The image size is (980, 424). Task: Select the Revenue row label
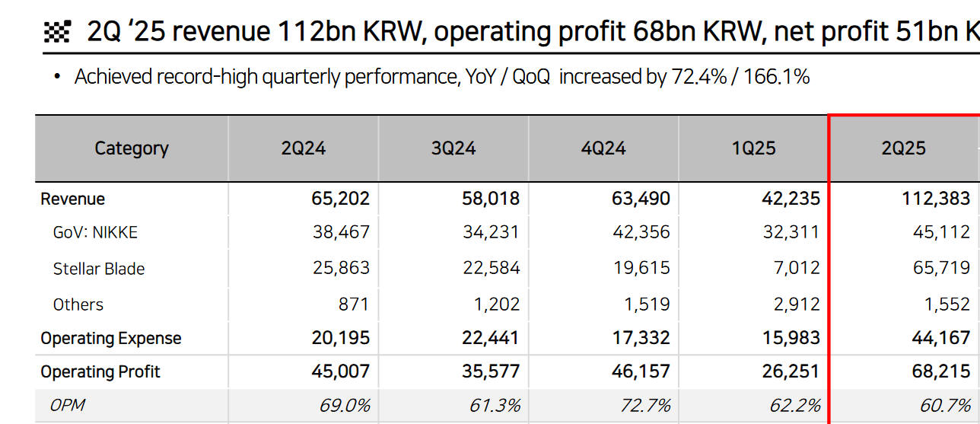73,199
